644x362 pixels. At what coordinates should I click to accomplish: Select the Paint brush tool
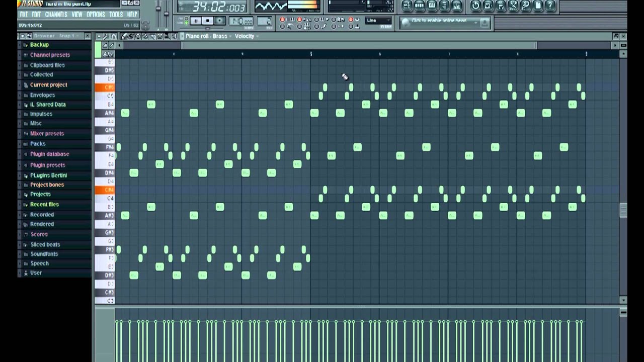click(131, 36)
